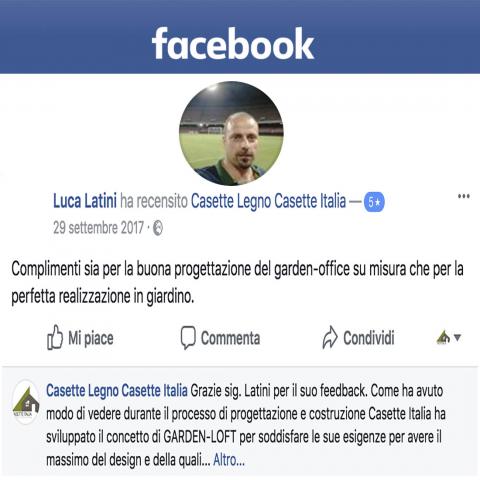Click the circular reviewer profile photo
The width and height of the screenshot is (480, 480).
[x=231, y=133]
